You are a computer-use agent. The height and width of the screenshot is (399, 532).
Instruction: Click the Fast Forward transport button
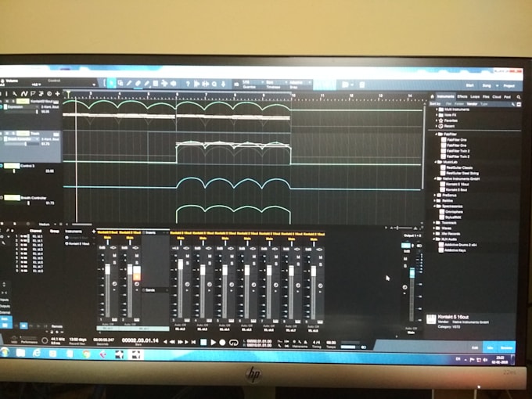point(180,342)
